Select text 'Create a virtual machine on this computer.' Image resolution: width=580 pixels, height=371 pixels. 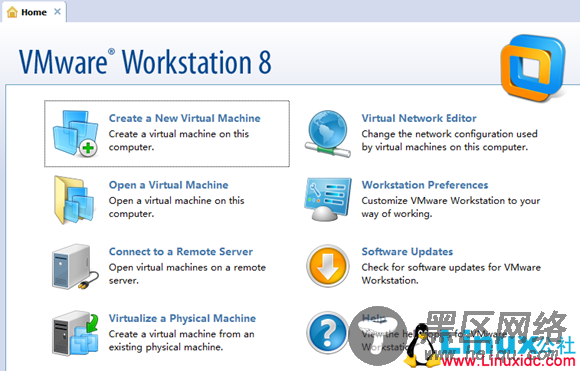point(179,141)
